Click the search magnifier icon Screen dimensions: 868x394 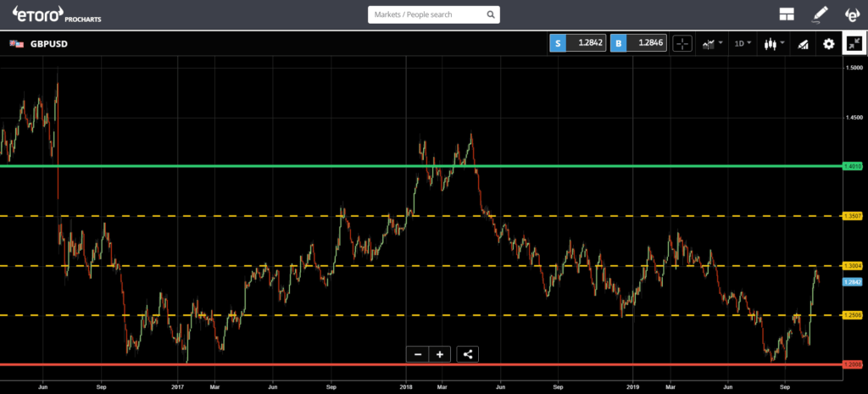point(489,14)
